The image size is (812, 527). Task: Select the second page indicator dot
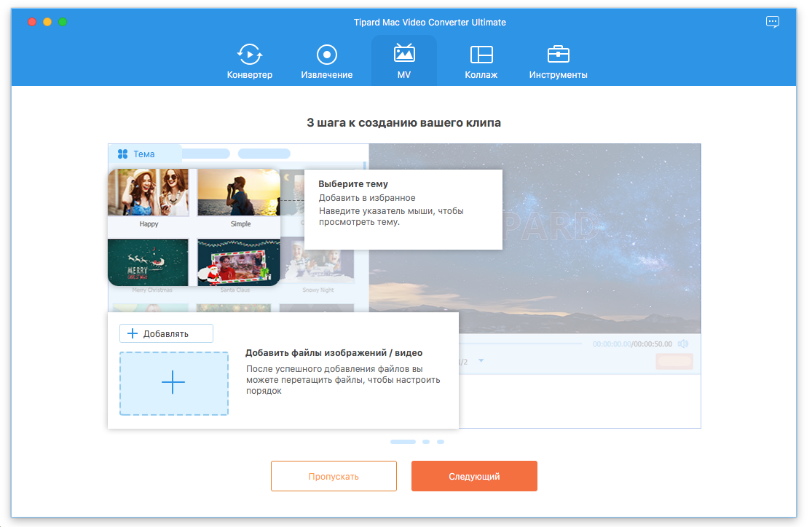426,442
